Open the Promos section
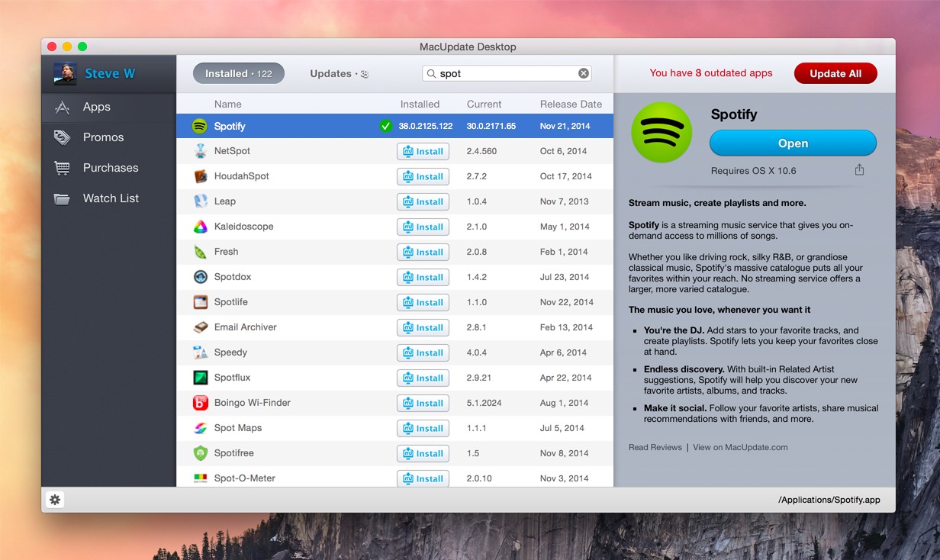The width and height of the screenshot is (940, 560). 109,137
